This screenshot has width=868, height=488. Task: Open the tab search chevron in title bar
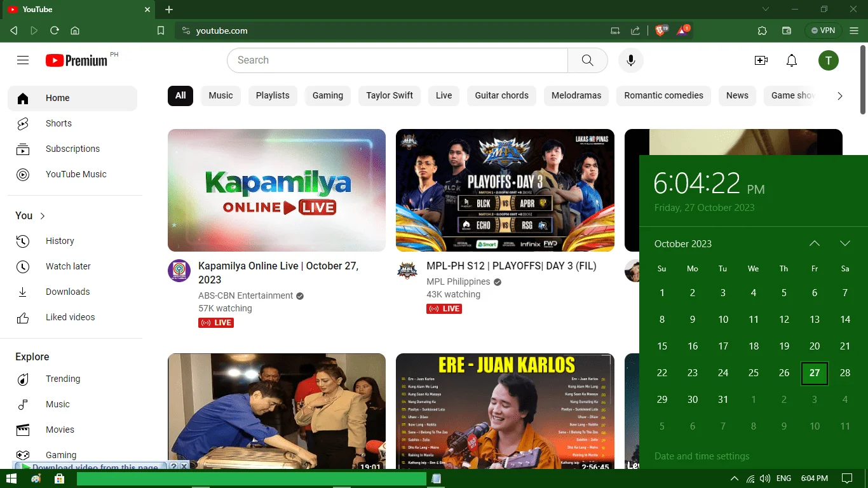coord(766,10)
